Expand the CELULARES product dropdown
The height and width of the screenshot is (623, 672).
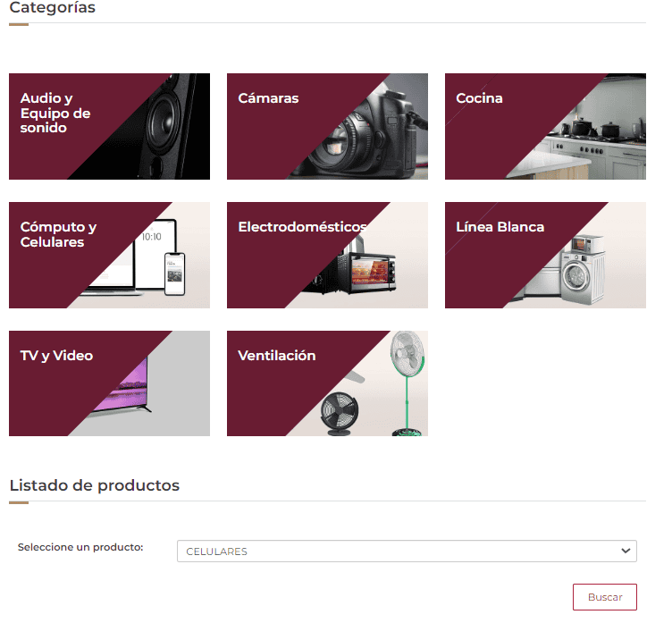pyautogui.click(x=407, y=551)
